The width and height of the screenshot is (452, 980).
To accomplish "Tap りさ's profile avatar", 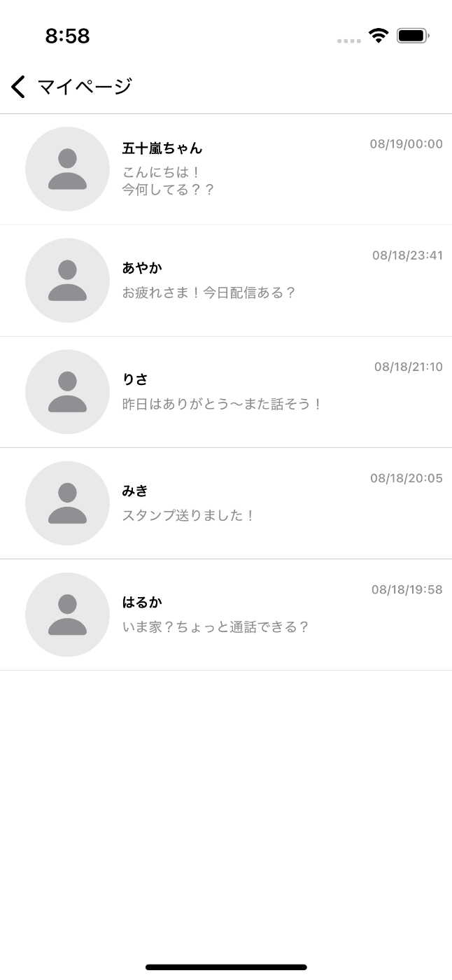I will pyautogui.click(x=67, y=391).
